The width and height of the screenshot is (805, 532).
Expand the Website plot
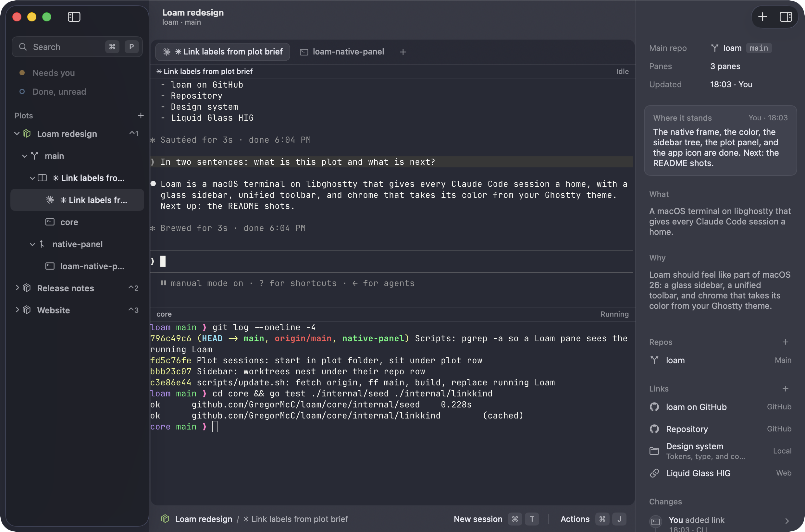click(17, 310)
